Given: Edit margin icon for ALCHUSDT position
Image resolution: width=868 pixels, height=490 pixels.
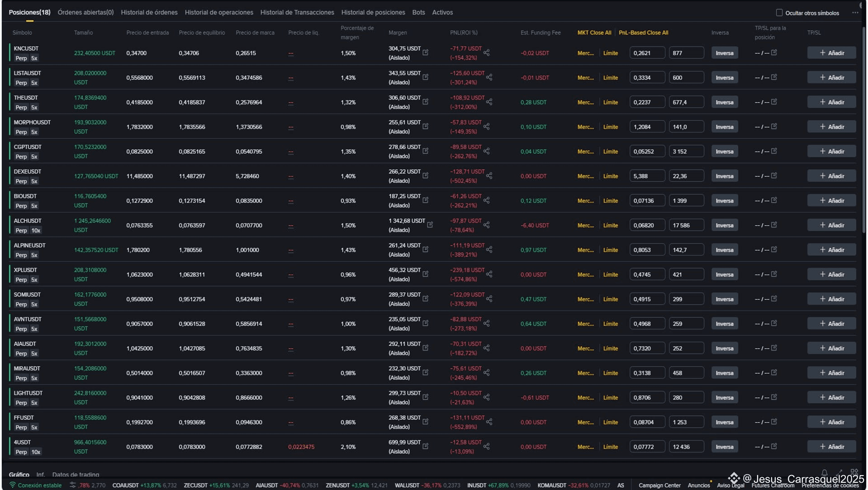Looking at the screenshot, I should [x=430, y=224].
